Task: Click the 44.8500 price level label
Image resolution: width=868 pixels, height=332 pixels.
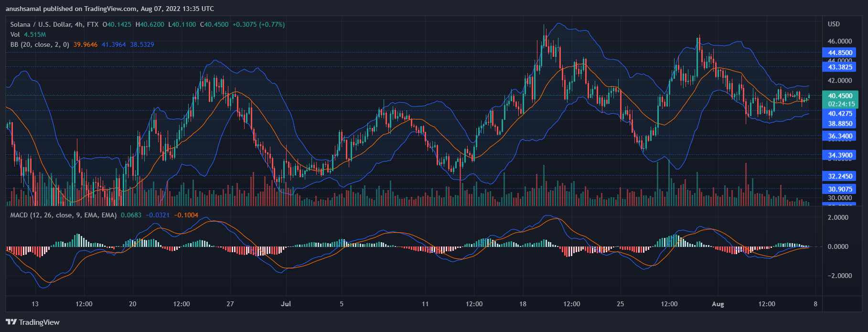Action: point(840,53)
